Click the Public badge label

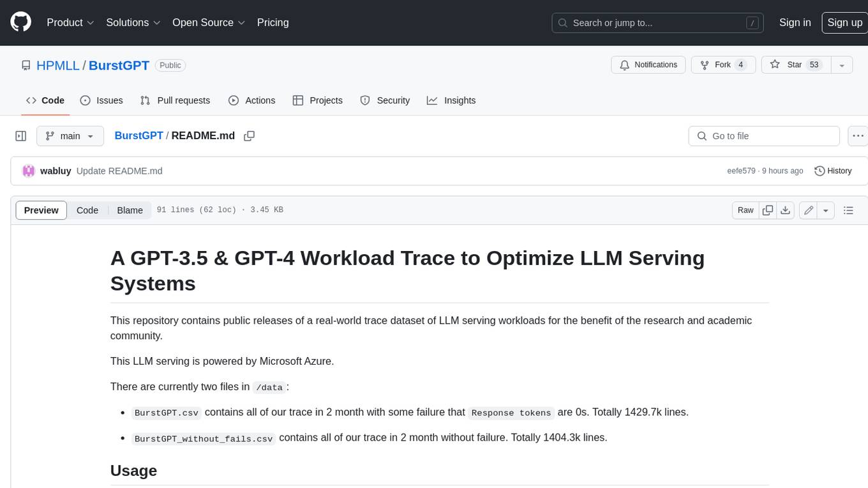(x=170, y=65)
